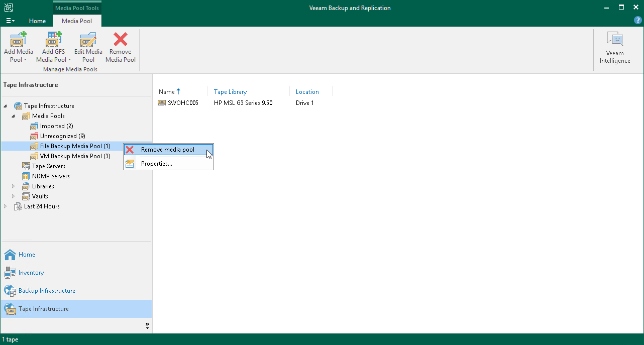Screen dimensions: 644x345
Task: Open Add Media Pool dropdown arrow
Action: pos(25,60)
